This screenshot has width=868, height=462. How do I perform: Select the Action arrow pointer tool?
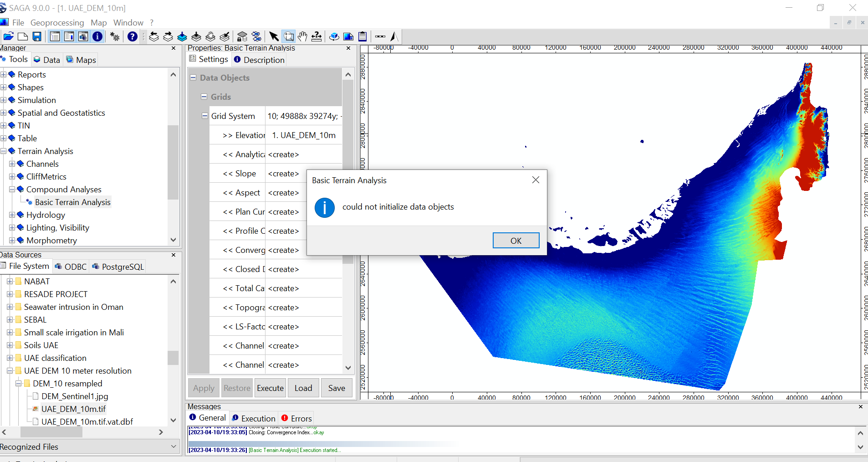(x=274, y=36)
